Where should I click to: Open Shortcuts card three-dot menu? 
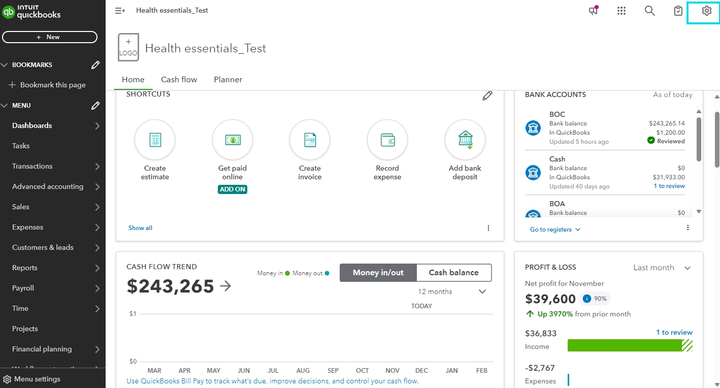click(x=488, y=228)
